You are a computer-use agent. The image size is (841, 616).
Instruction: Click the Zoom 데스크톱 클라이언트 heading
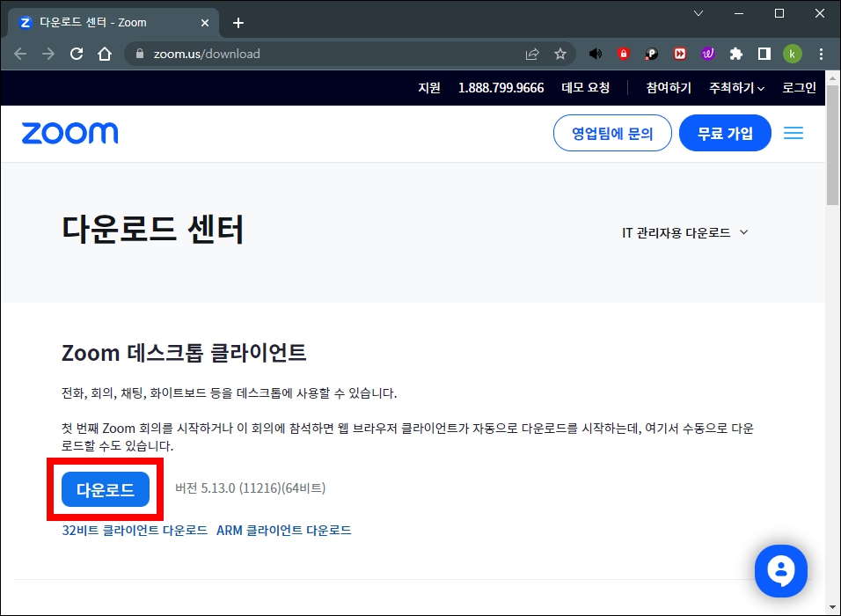click(184, 353)
